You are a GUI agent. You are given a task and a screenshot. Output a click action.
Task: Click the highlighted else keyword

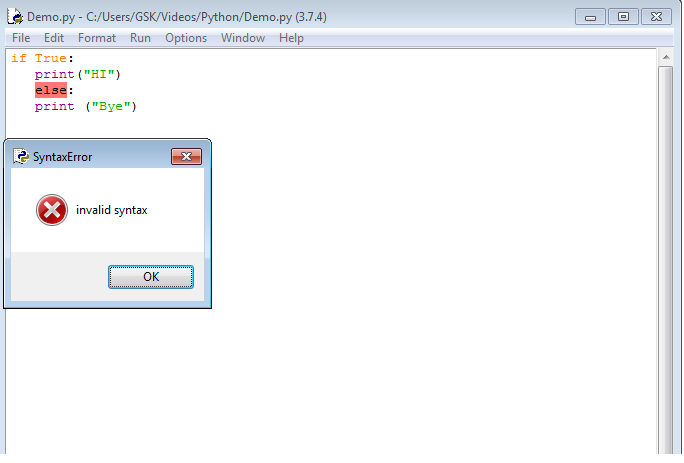[50, 90]
